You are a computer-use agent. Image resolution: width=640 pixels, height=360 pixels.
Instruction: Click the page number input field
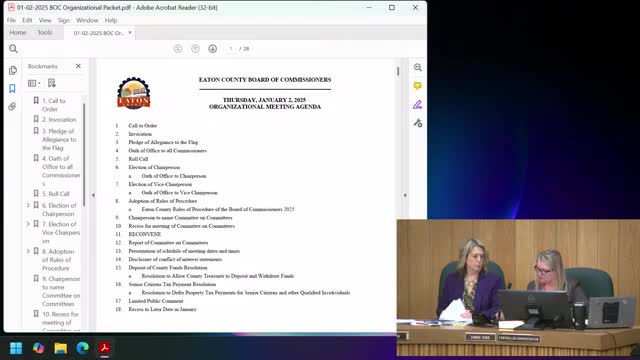(231, 49)
